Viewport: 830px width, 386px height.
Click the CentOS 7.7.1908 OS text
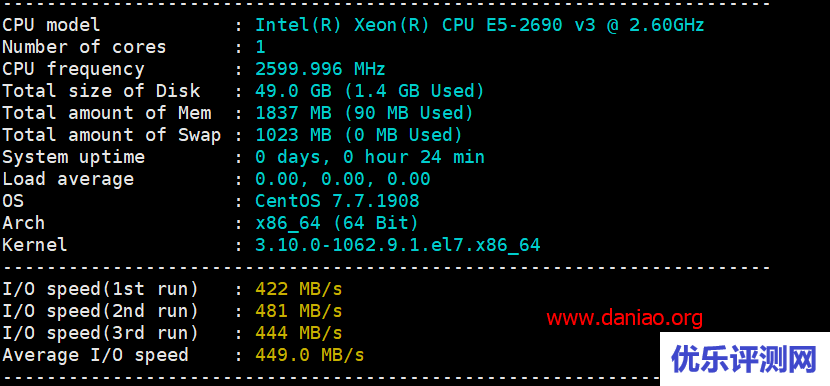click(337, 201)
